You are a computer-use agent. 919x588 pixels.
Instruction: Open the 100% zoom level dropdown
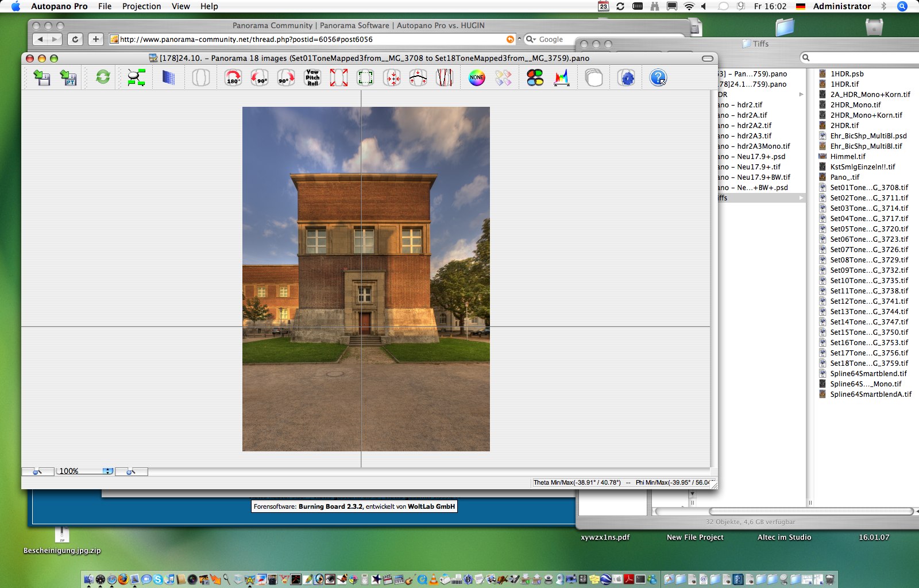click(107, 471)
